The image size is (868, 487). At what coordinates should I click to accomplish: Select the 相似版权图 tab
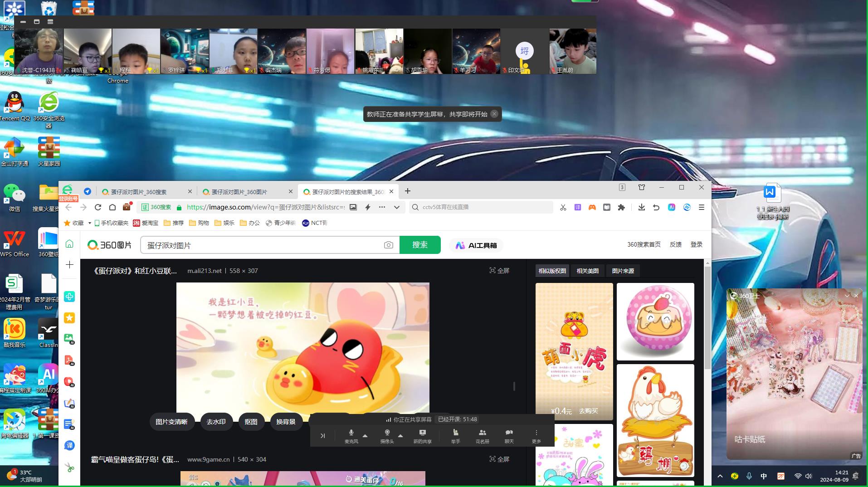point(552,271)
